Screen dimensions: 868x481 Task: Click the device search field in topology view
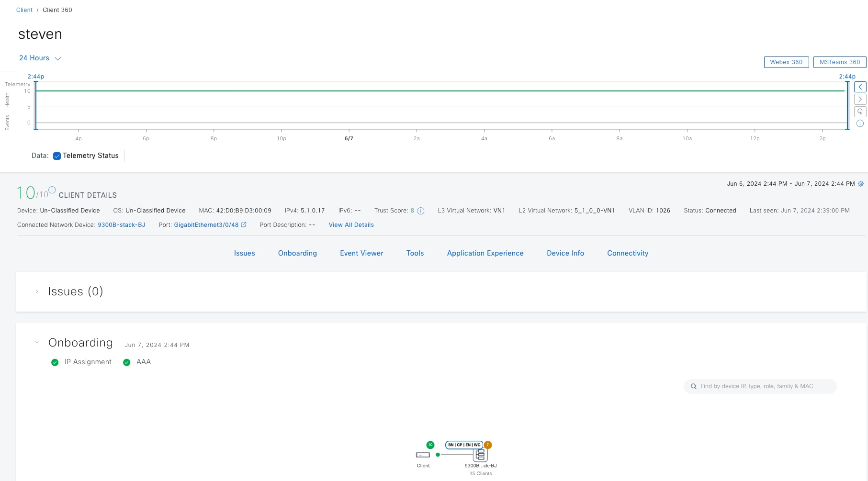tap(760, 386)
